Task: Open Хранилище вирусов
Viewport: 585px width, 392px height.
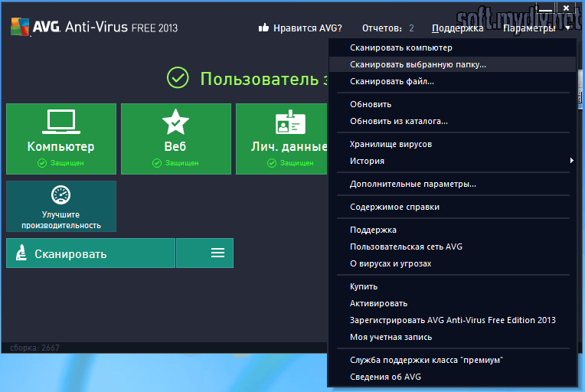Action: coord(453,145)
